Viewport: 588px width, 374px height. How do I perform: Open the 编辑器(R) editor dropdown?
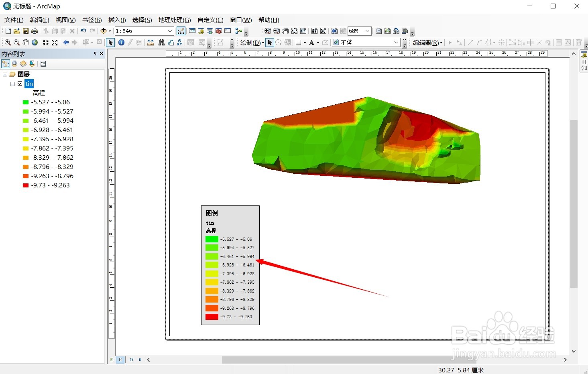point(427,42)
